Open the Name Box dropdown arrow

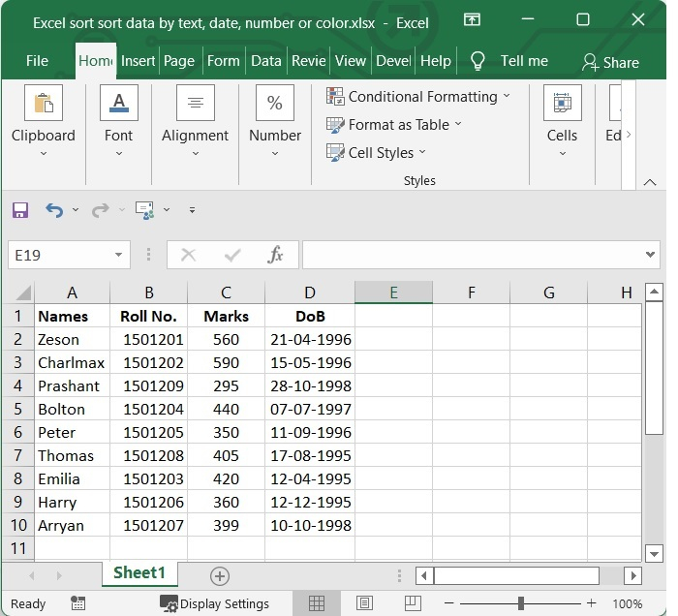119,255
